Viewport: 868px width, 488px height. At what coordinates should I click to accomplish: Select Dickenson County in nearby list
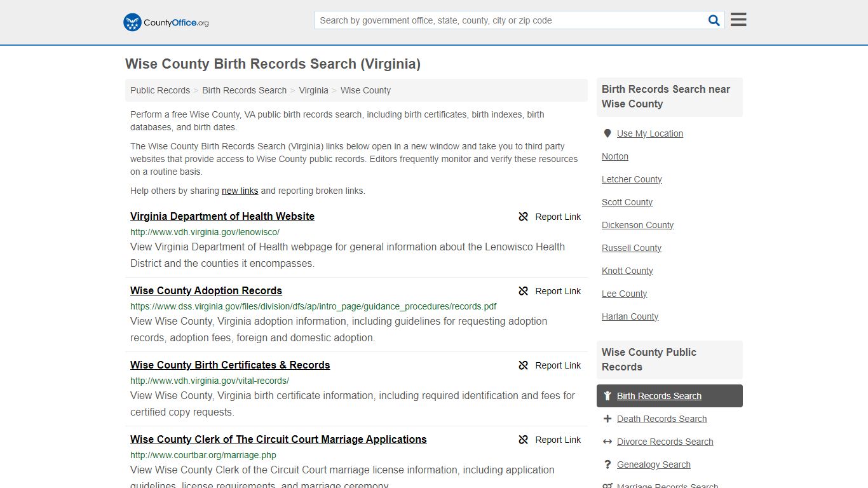tap(637, 225)
